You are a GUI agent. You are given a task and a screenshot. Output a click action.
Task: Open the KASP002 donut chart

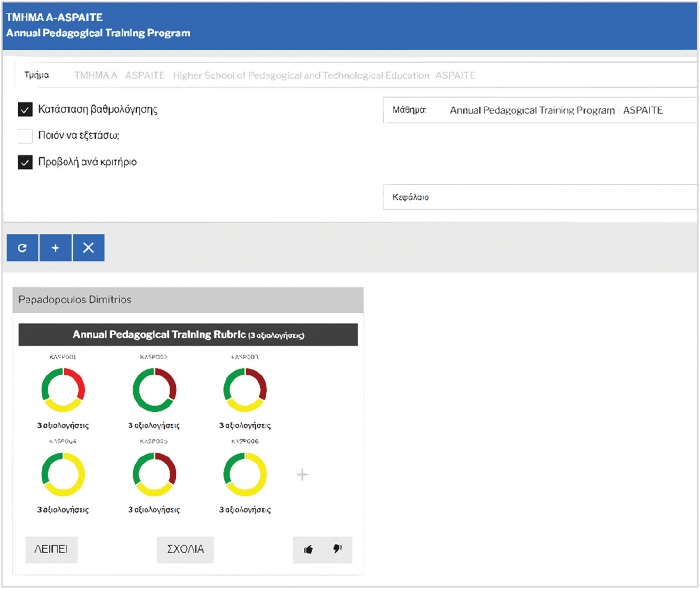point(154,390)
